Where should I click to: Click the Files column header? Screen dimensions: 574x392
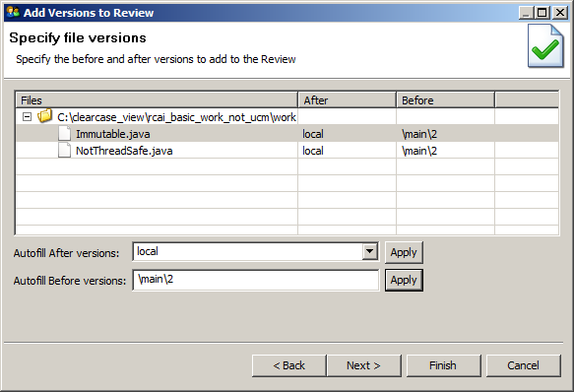click(157, 100)
